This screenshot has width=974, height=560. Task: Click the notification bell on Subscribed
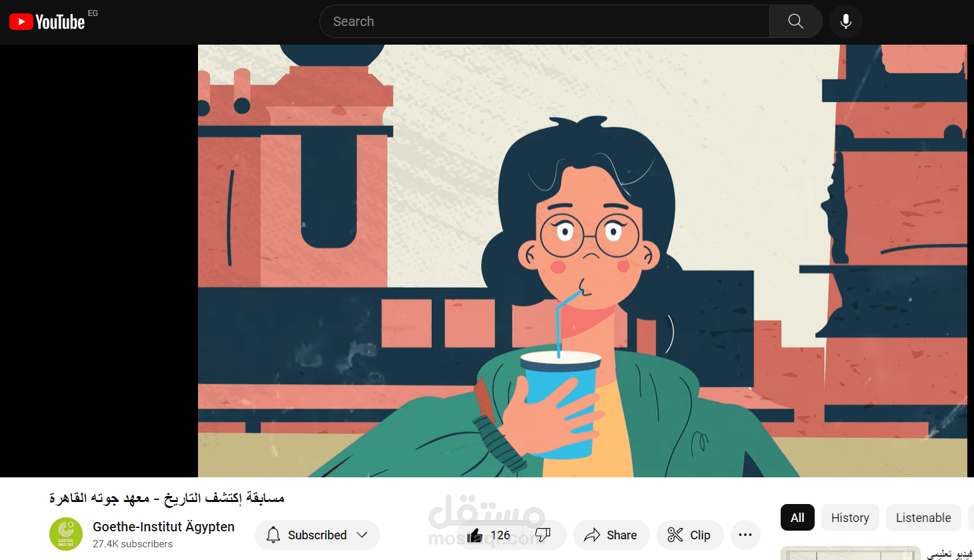[273, 535]
